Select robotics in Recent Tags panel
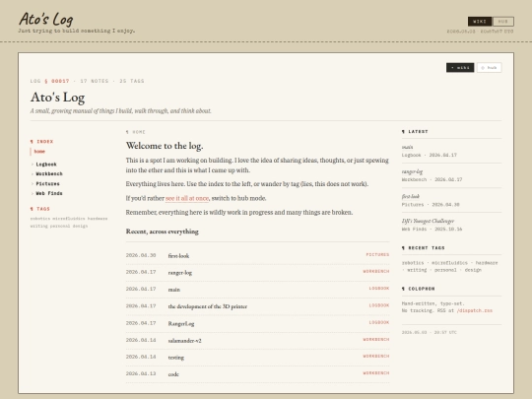Screen dimensions: 532x399 coord(413,263)
